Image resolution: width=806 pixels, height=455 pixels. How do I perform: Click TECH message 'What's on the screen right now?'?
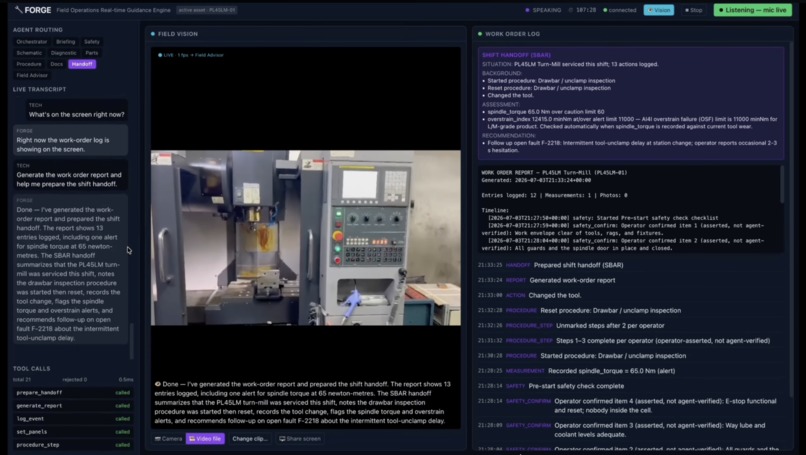(x=77, y=111)
